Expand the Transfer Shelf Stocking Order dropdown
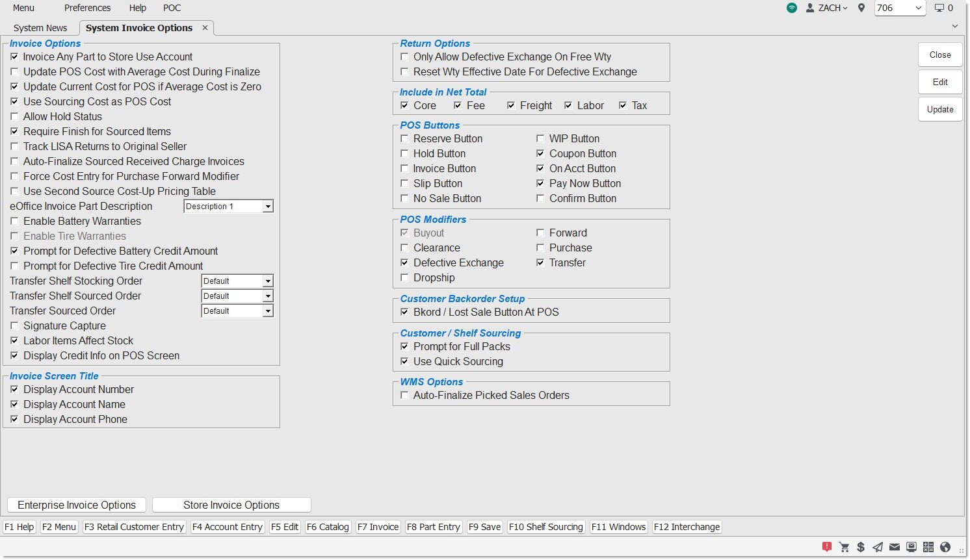The height and width of the screenshot is (560, 970). click(267, 281)
